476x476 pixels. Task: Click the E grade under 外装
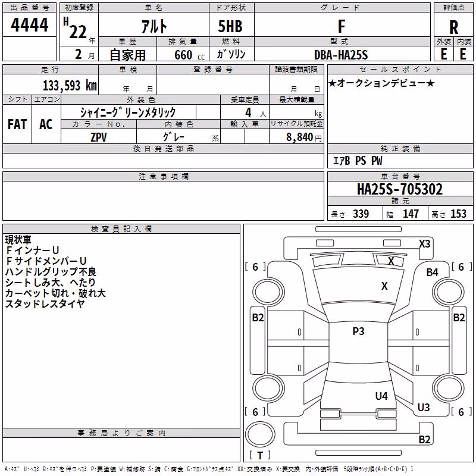pyautogui.click(x=444, y=54)
